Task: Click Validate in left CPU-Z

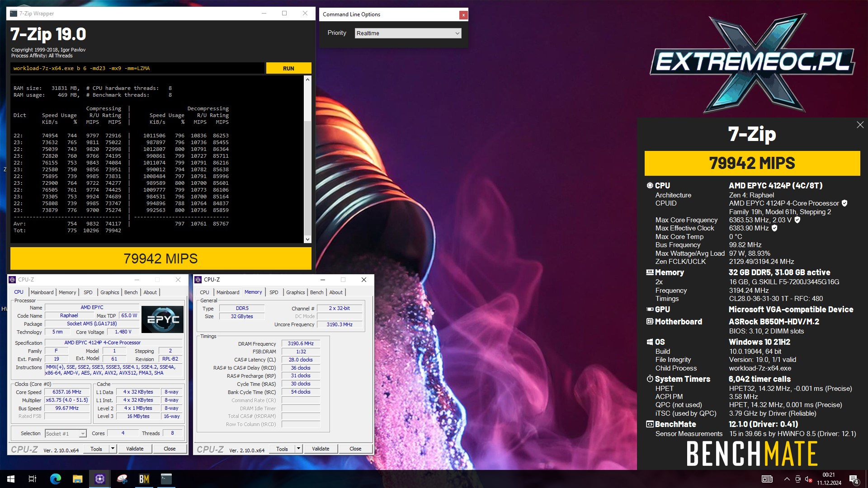Action: [135, 449]
